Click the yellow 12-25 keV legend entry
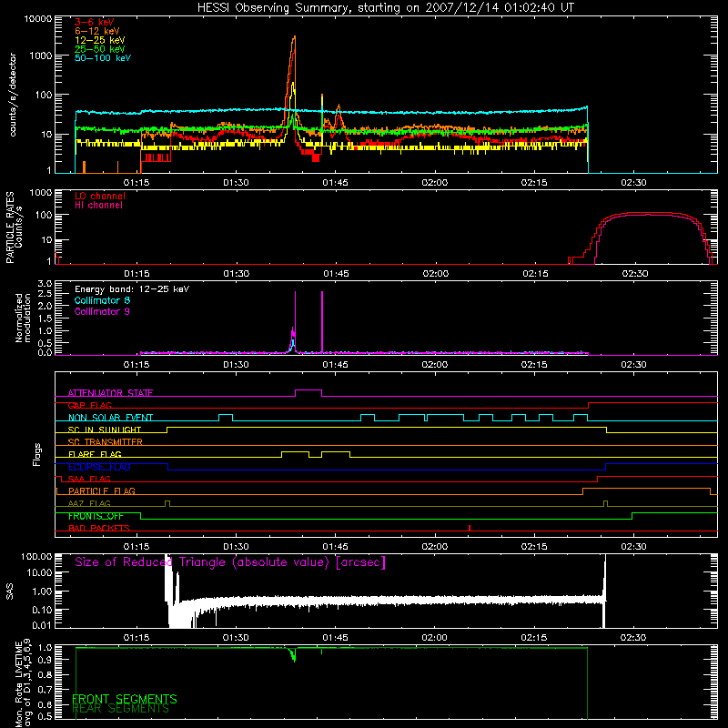 pyautogui.click(x=99, y=40)
